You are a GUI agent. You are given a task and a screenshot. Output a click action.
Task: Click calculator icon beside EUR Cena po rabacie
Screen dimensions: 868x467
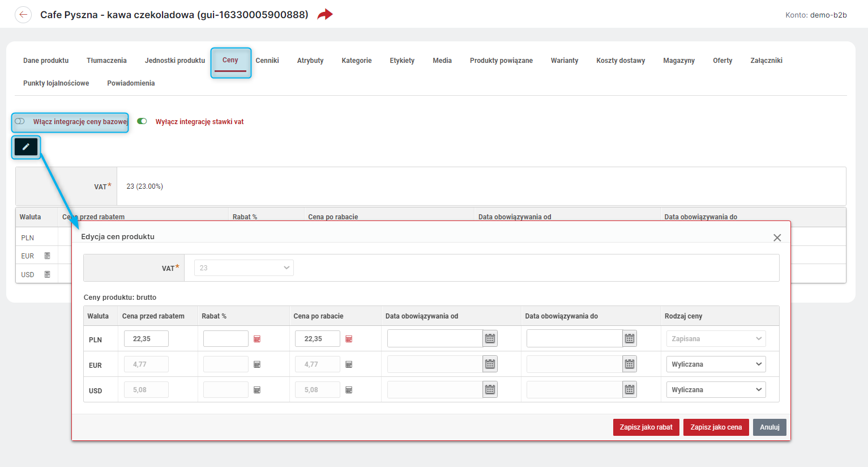pos(349,364)
